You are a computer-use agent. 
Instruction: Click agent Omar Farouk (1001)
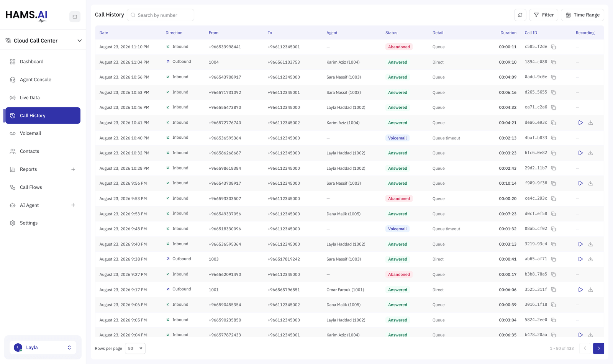pyautogui.click(x=345, y=290)
